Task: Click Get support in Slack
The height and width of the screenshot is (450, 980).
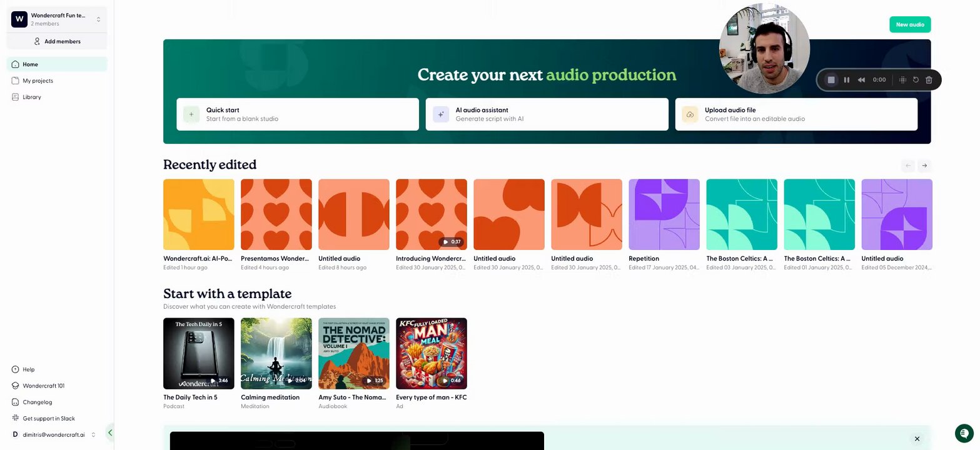Action: [x=43, y=418]
